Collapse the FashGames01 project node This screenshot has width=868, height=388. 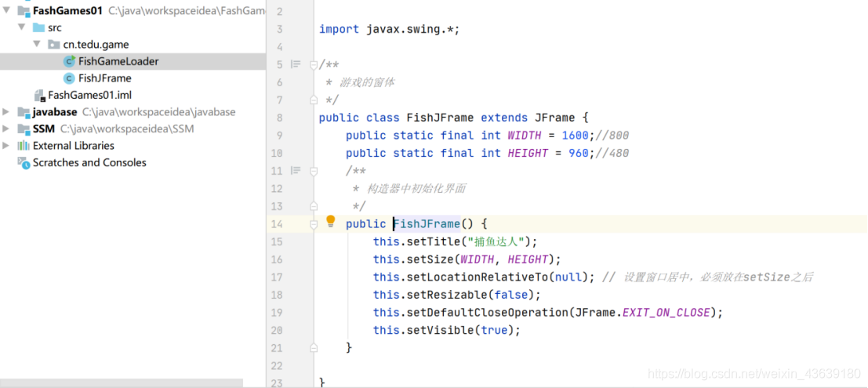click(x=6, y=10)
